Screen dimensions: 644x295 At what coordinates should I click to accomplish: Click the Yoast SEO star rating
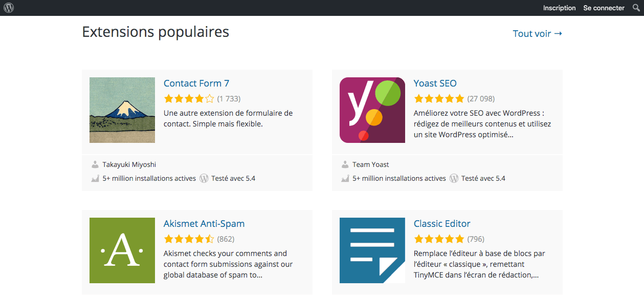coord(439,99)
